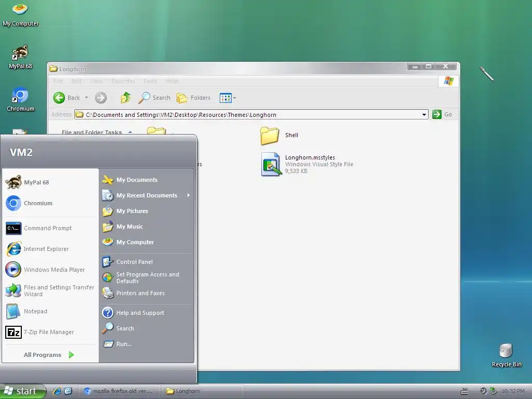This screenshot has height=399, width=532.
Task: Open the Help menu
Action: (x=172, y=81)
